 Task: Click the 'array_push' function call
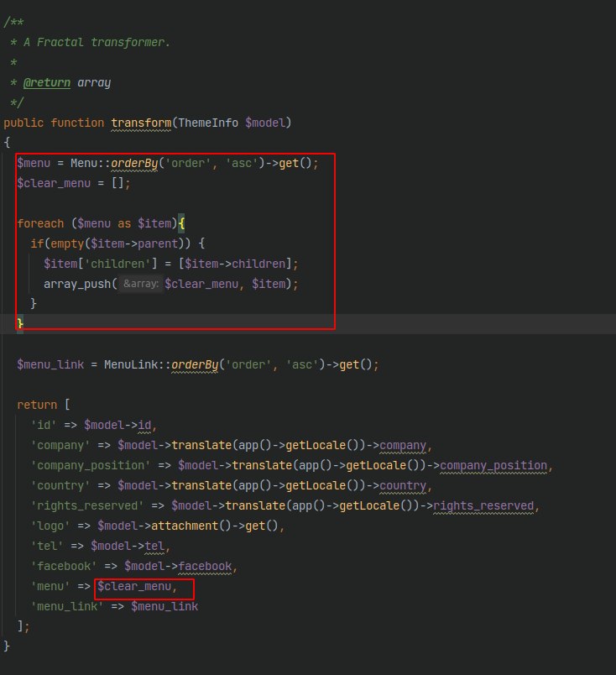click(x=77, y=284)
